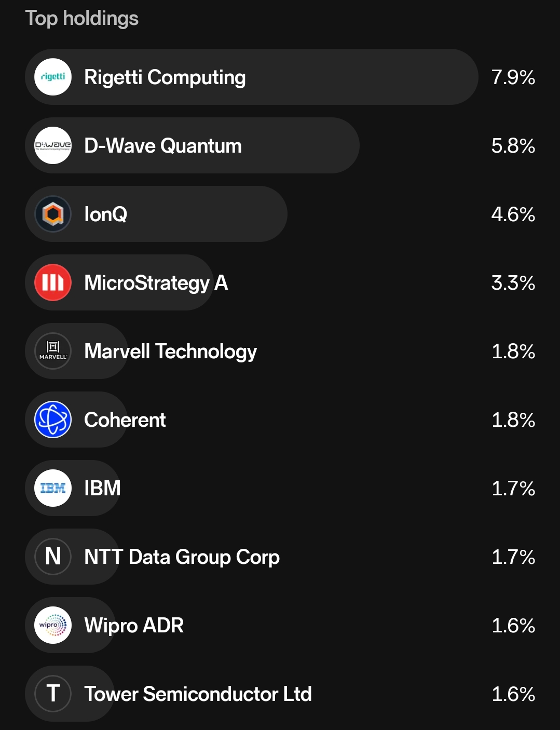Viewport: 560px width, 730px height.
Task: Tap the blue Coherent logo icon
Action: 53,420
